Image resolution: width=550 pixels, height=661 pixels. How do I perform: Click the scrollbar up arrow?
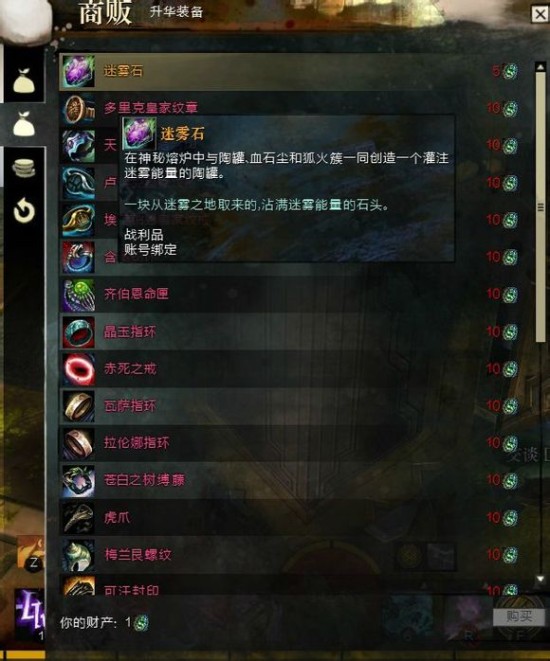540,67
